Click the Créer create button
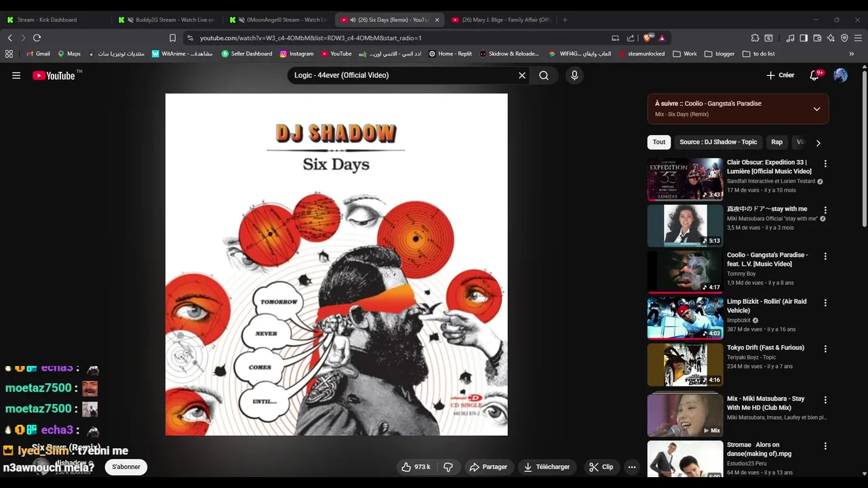This screenshot has width=868, height=488. [780, 75]
